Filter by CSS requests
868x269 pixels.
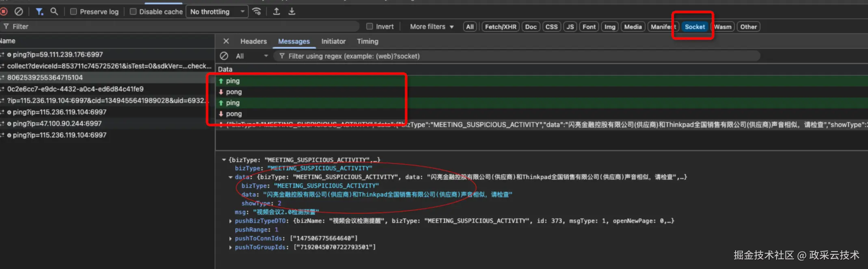[x=551, y=27]
